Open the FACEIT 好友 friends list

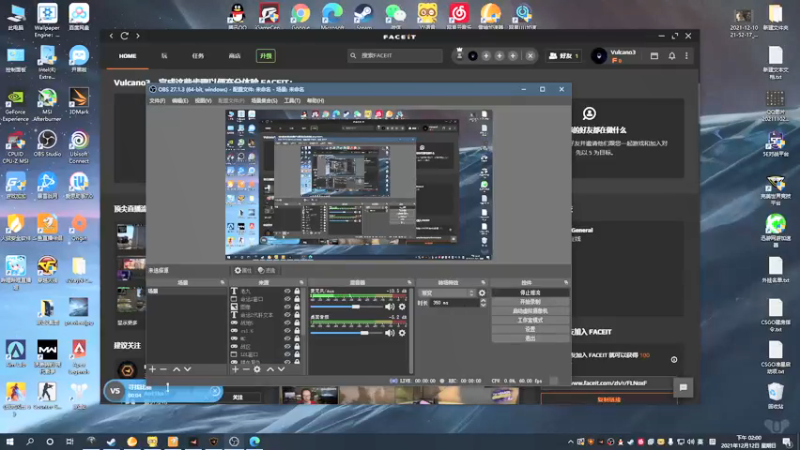coord(564,56)
